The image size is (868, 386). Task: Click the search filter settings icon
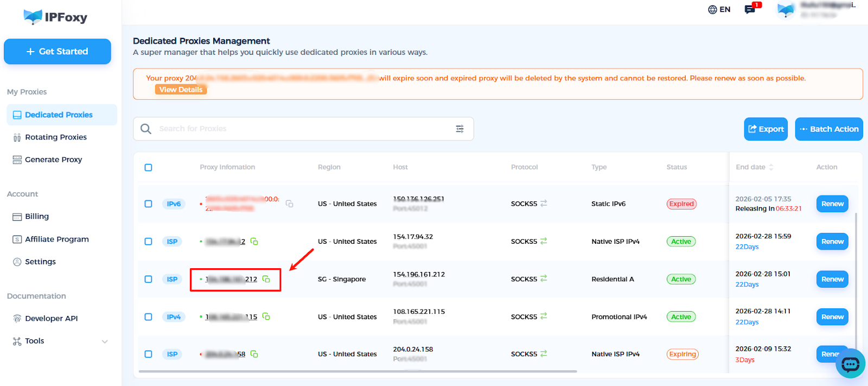(x=459, y=129)
